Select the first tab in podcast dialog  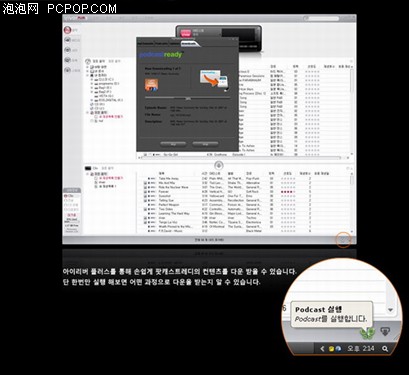[x=145, y=43]
